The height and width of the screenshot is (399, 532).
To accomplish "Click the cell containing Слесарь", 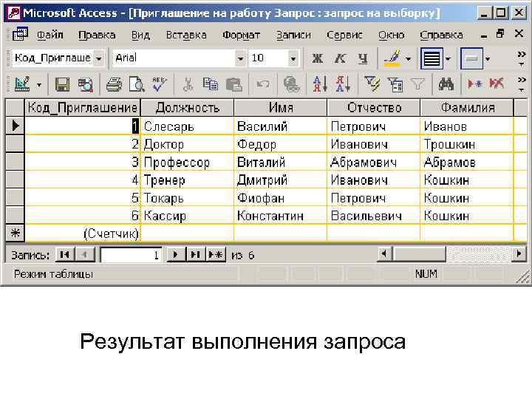I will [x=187, y=126].
